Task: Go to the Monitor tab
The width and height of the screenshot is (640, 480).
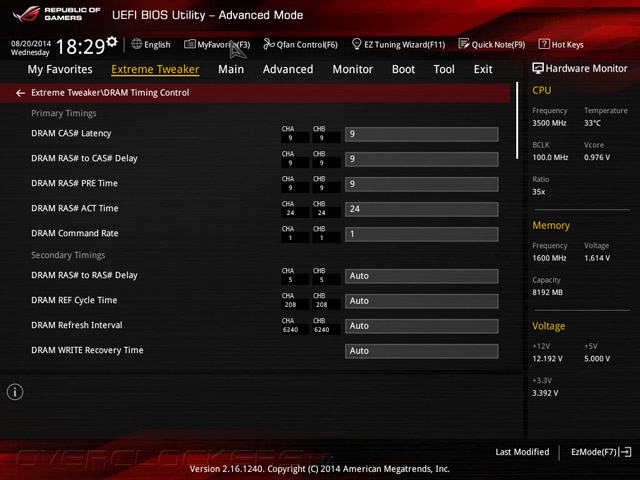Action: tap(353, 69)
